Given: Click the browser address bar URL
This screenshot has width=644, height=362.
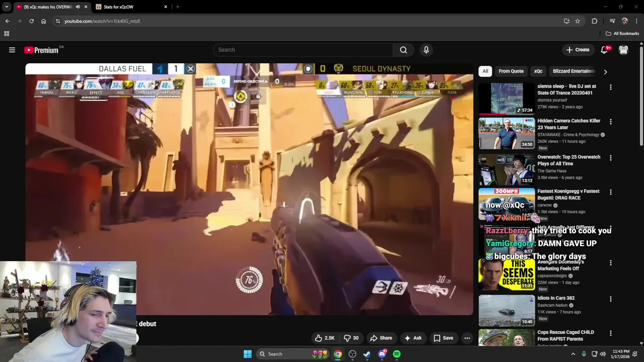Looking at the screenshot, I should click(x=102, y=21).
